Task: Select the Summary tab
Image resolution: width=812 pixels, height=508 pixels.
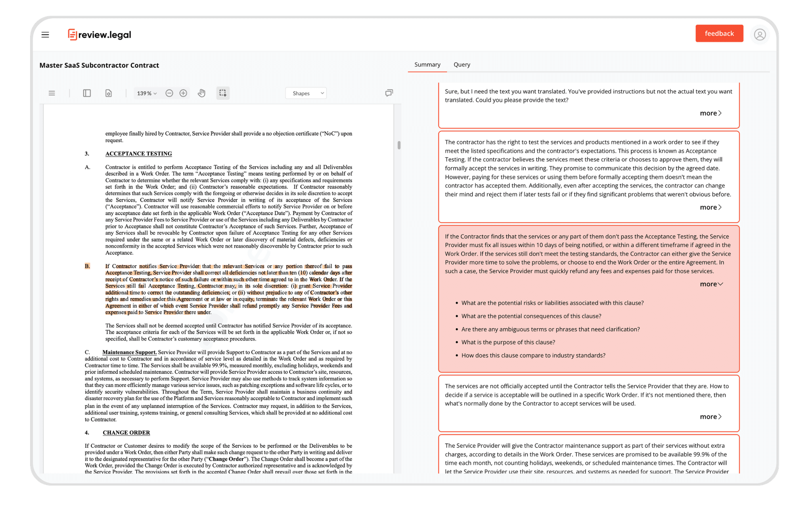Action: [427, 65]
